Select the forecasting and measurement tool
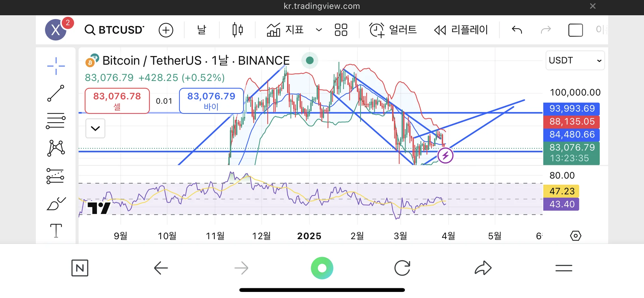The height and width of the screenshot is (298, 644). (55, 176)
